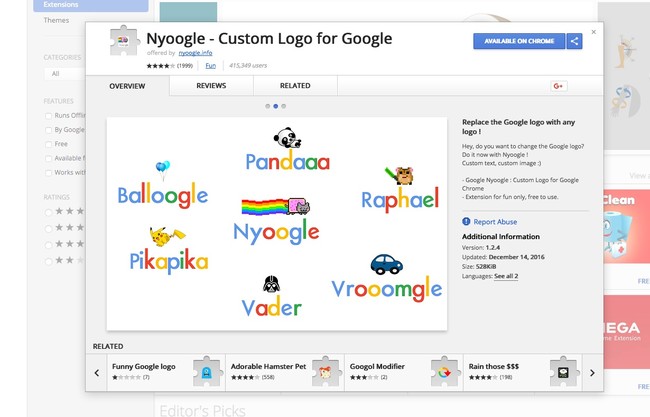Toggle the By Google feature checkbox
The height and width of the screenshot is (417, 650).
coord(49,130)
